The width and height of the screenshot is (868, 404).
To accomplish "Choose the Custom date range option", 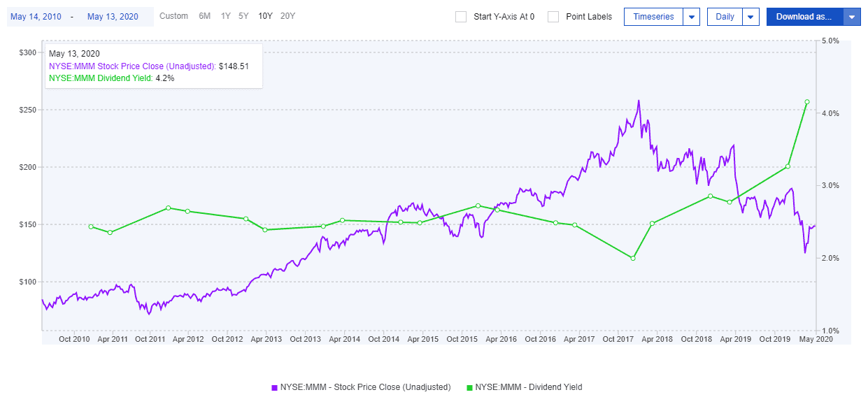I will (x=173, y=16).
